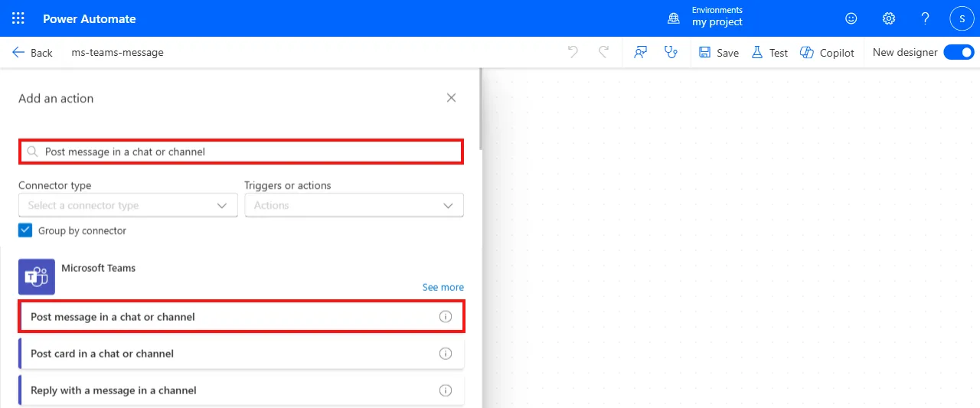Save the flow

pyautogui.click(x=719, y=53)
